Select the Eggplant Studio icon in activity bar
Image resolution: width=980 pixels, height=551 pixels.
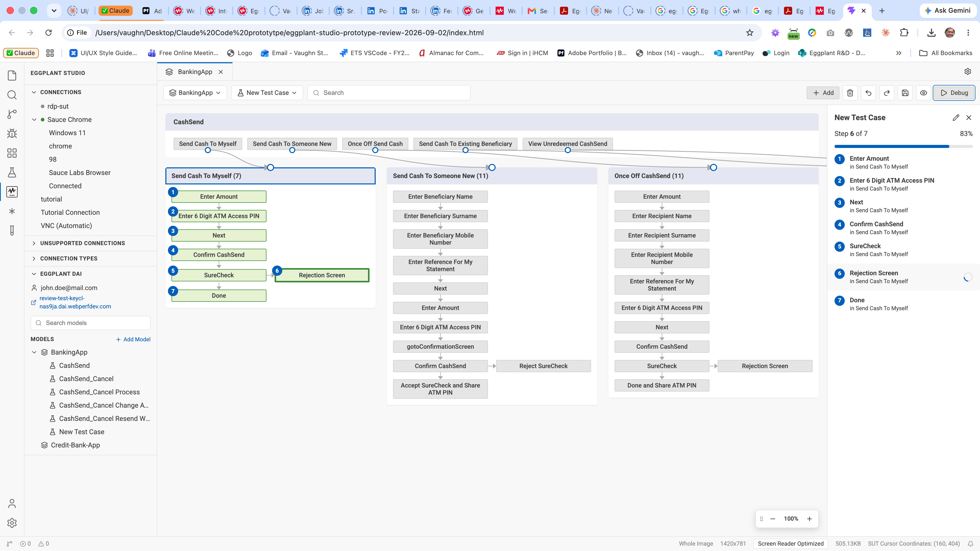pyautogui.click(x=12, y=192)
